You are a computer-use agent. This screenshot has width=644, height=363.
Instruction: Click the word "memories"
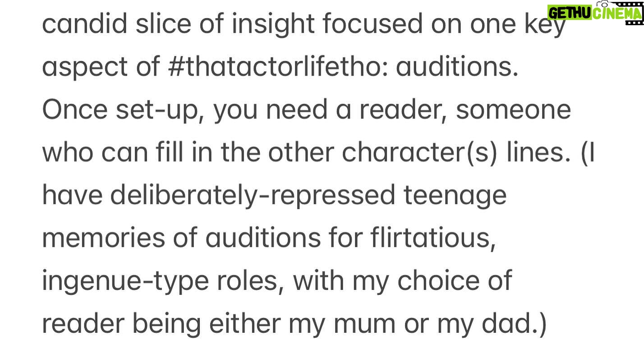click(x=104, y=239)
